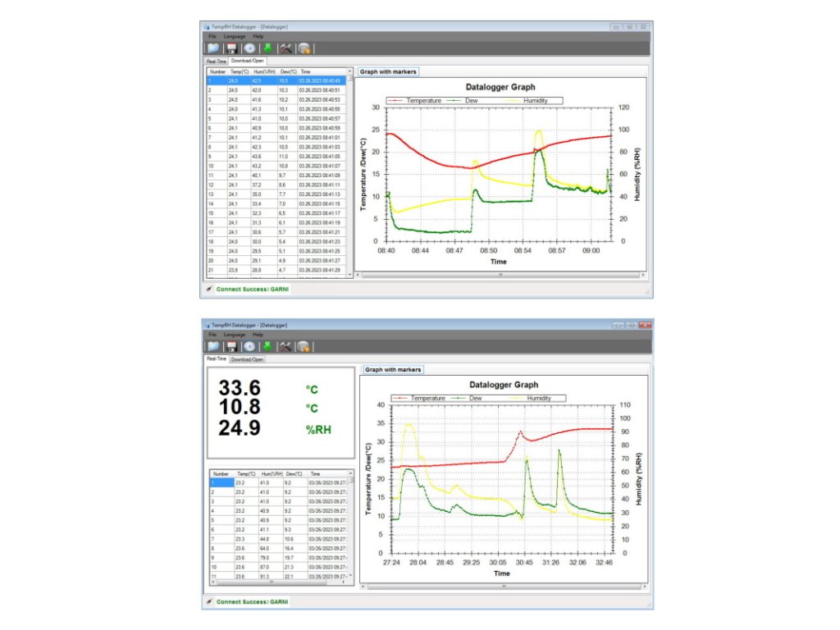840x630 pixels.
Task: Open the Help menu in the lower window
Action: (258, 335)
